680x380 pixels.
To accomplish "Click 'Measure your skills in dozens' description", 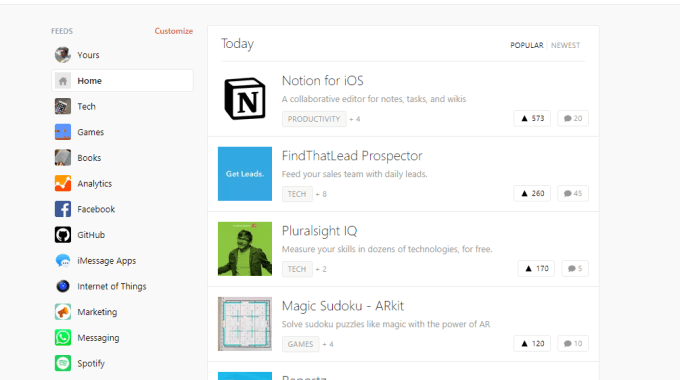I will pos(387,249).
